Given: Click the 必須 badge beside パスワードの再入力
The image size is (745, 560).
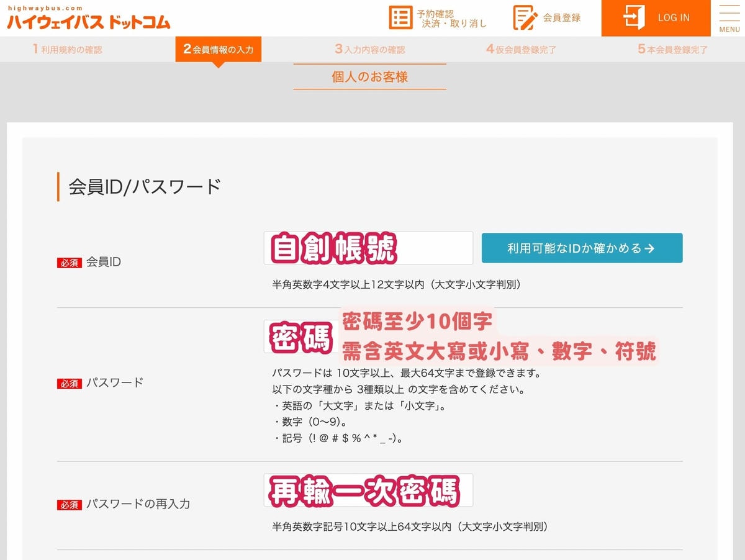Looking at the screenshot, I should tap(70, 505).
